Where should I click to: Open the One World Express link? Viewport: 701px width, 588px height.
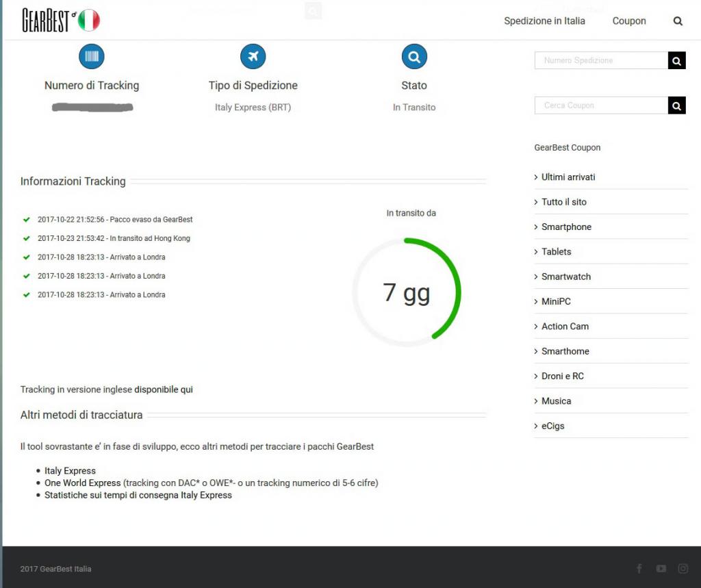point(82,483)
